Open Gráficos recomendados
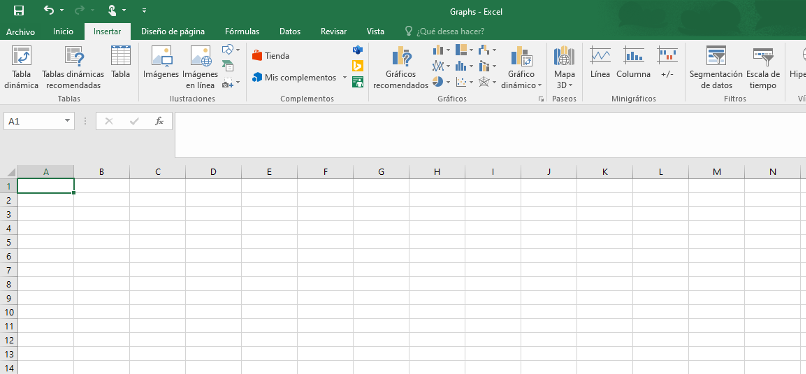Screen dimensions: 806x374 [401, 67]
